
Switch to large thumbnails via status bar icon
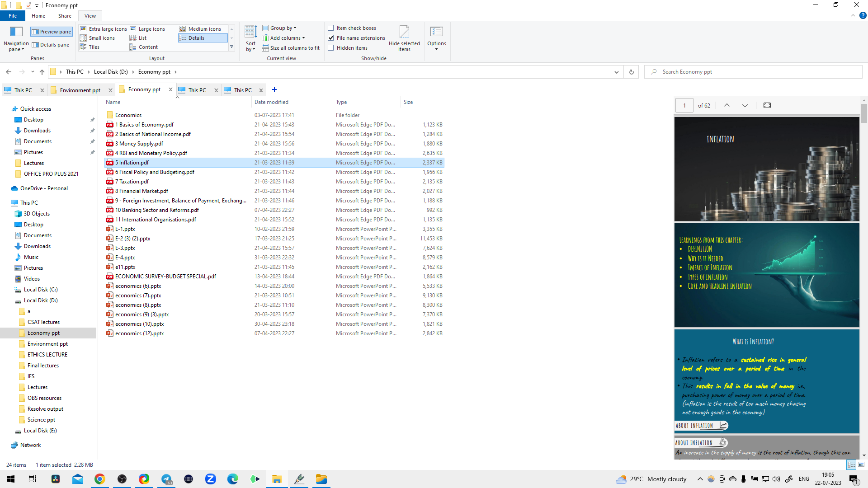point(860,465)
